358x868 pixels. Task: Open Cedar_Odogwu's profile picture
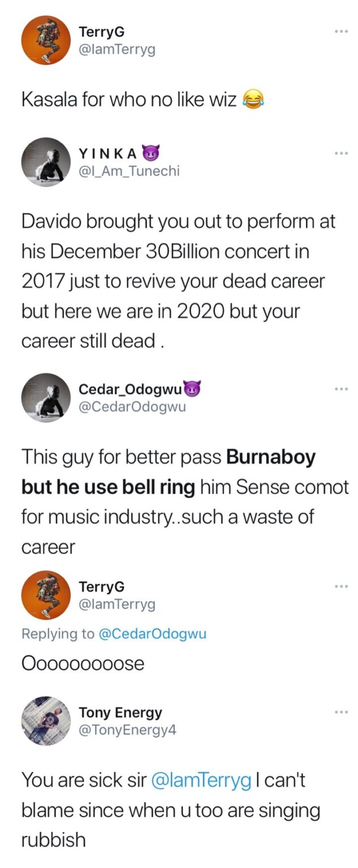[46, 397]
